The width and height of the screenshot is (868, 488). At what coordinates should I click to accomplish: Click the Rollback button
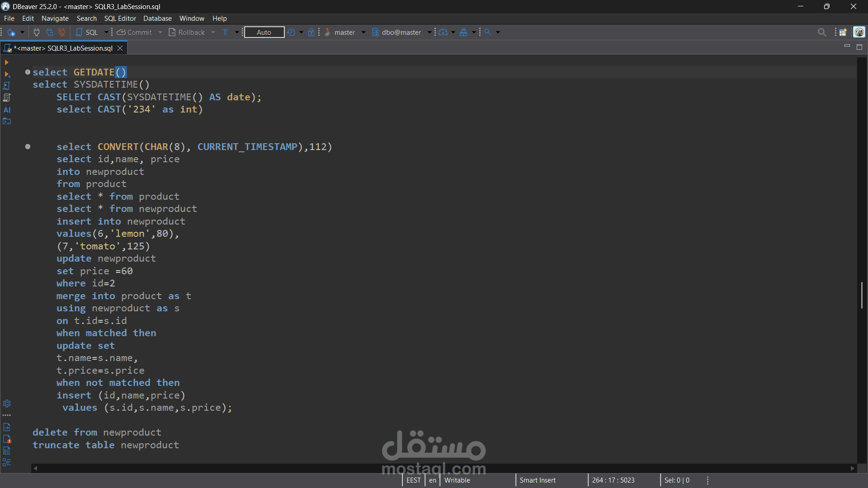click(x=187, y=32)
